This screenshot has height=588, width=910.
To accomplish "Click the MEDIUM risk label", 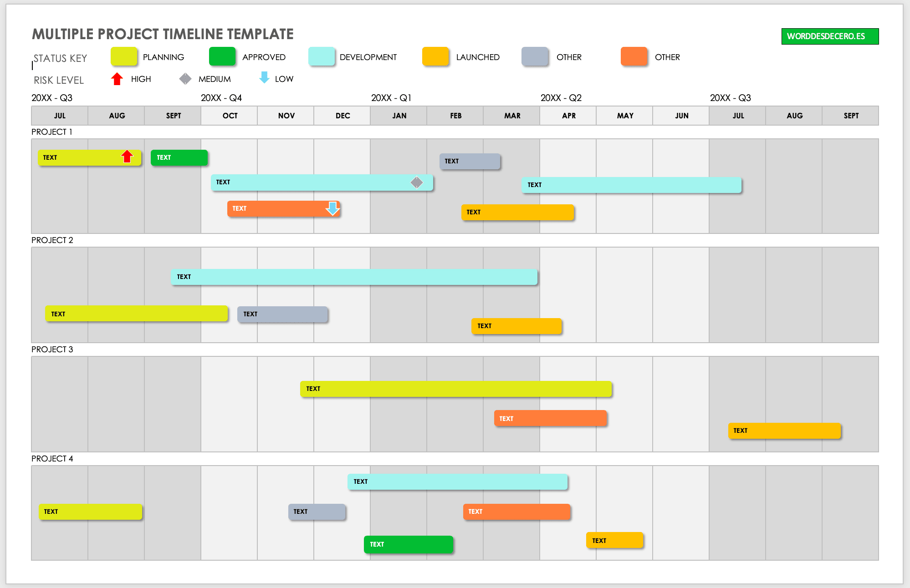I will point(215,79).
